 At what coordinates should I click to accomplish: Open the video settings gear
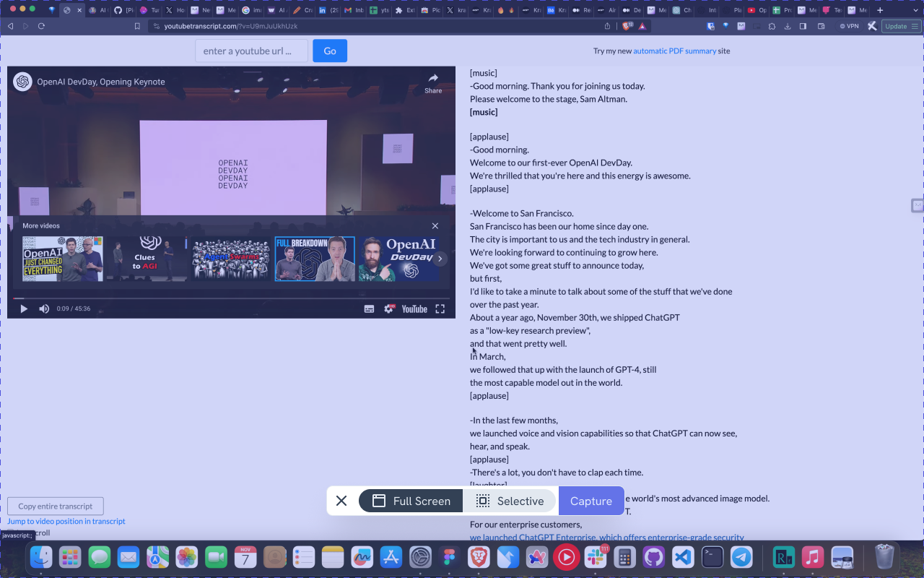pyautogui.click(x=389, y=309)
